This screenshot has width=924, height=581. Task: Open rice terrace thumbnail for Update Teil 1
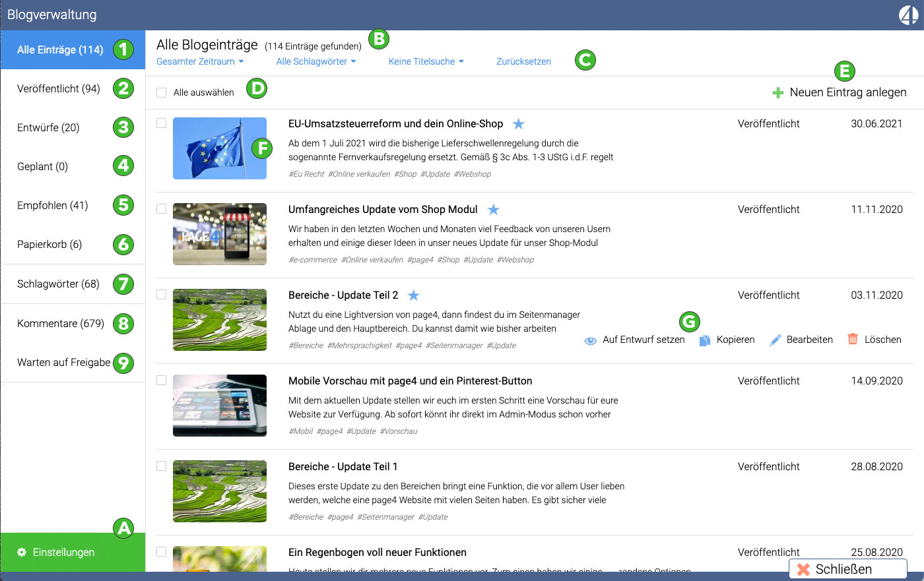[x=220, y=491]
